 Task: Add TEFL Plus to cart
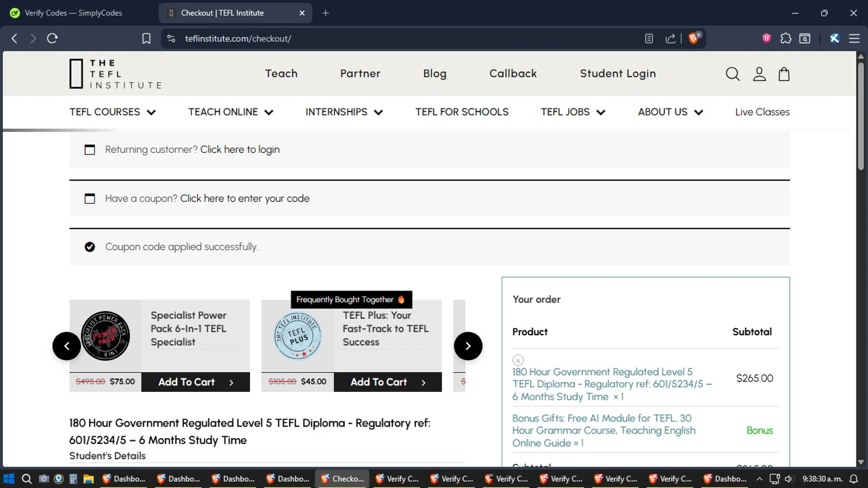388,382
